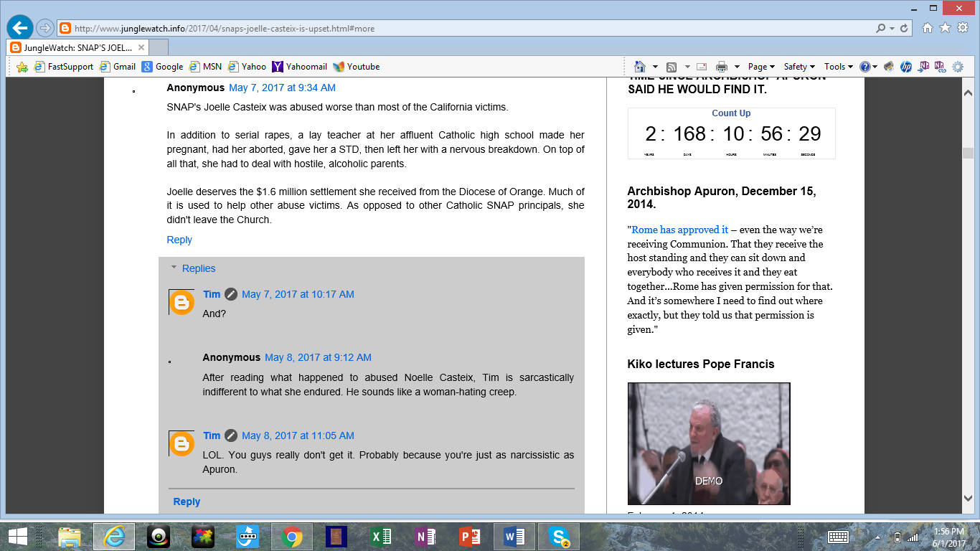Click the Read Mail envelope icon
Screen dimensions: 980x551
coord(702,67)
